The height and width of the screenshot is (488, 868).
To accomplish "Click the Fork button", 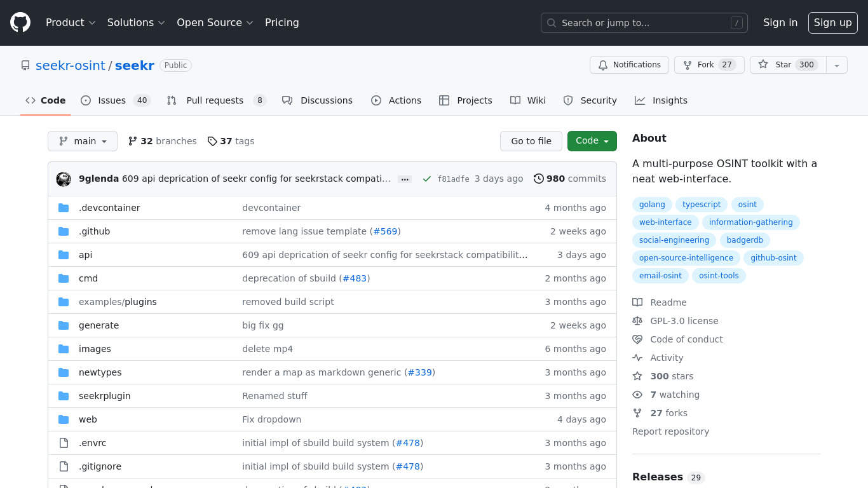I will pos(709,65).
